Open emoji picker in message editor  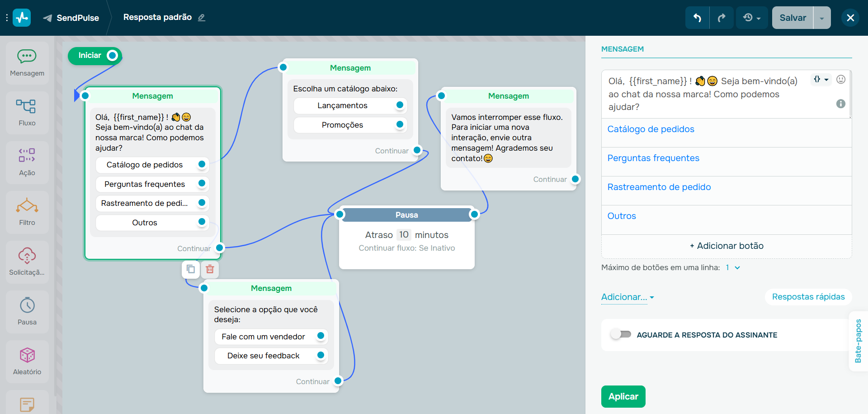pyautogui.click(x=841, y=79)
